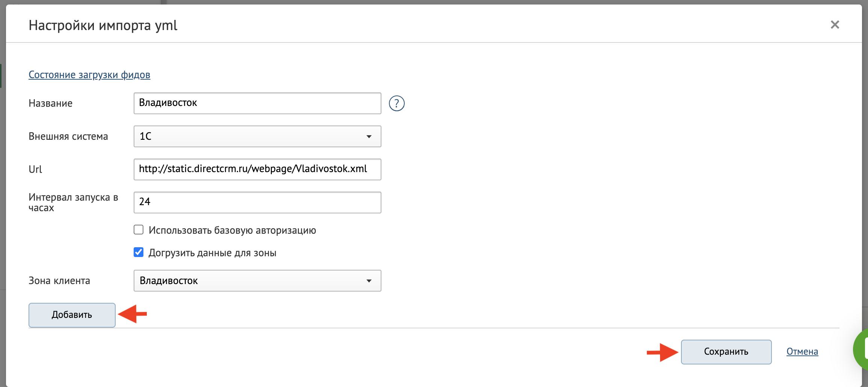Click the label Догрузить данные для зоны

click(212, 253)
